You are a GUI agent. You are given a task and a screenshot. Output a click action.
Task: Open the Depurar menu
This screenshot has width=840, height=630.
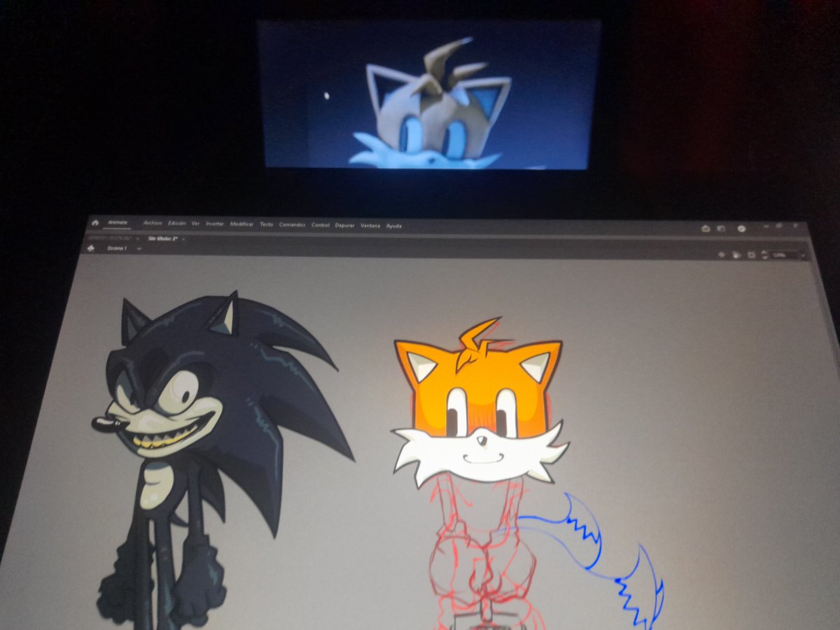[x=344, y=225]
